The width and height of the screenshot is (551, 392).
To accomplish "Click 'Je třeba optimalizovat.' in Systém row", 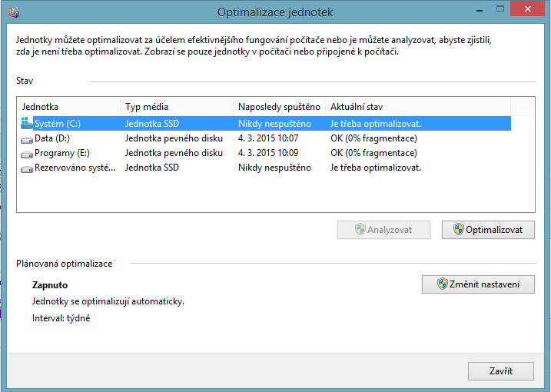I will [x=376, y=124].
